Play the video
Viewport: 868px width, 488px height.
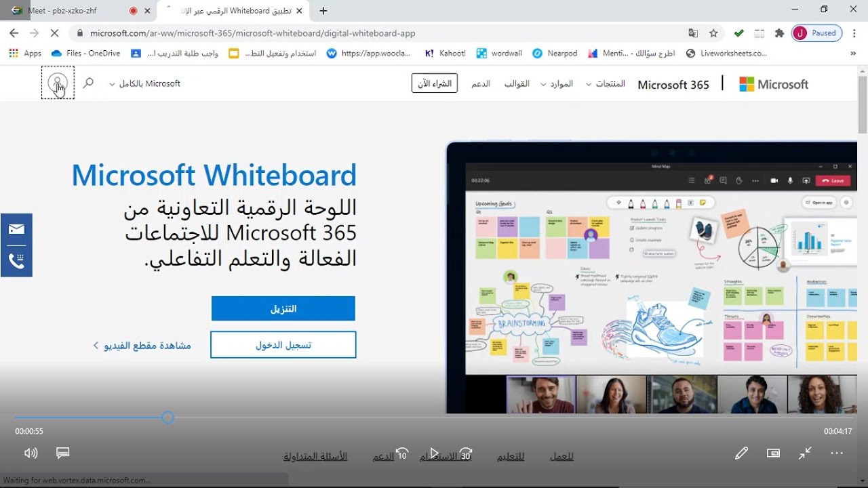434,453
